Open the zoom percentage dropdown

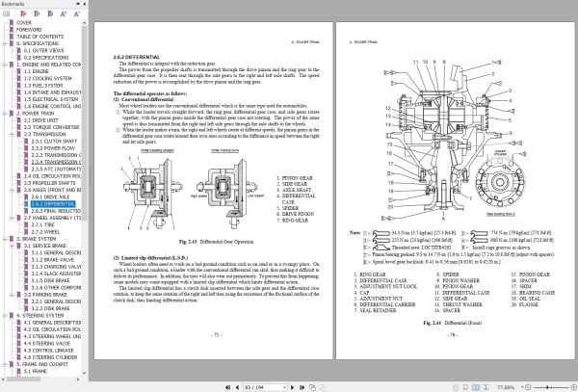coord(522,387)
